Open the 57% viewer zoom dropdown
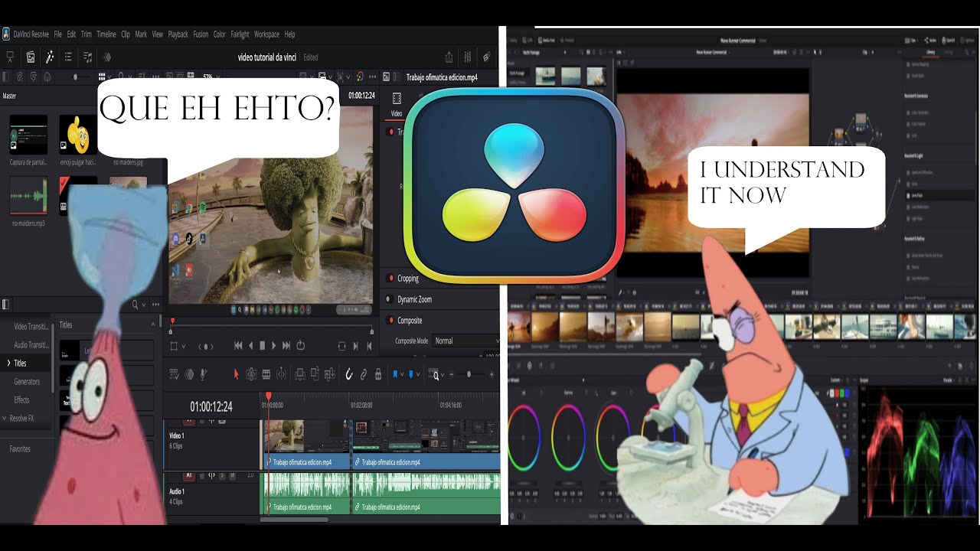This screenshot has height=551, width=980. 213,77
